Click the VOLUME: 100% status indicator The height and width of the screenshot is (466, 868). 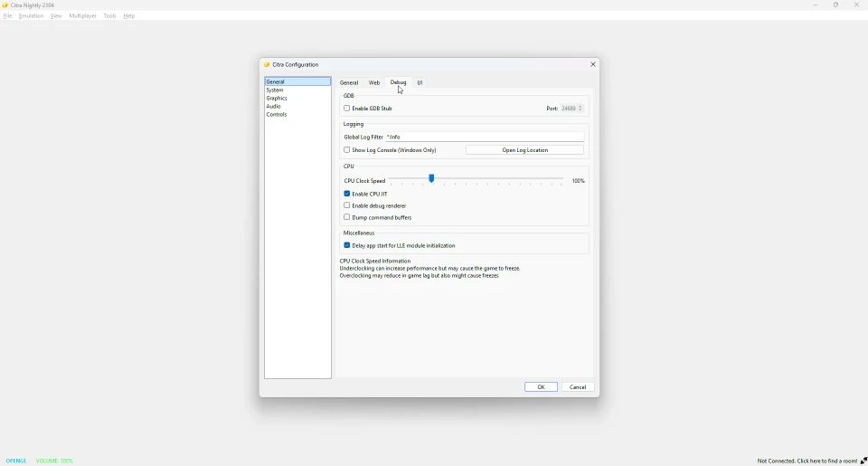(54, 461)
